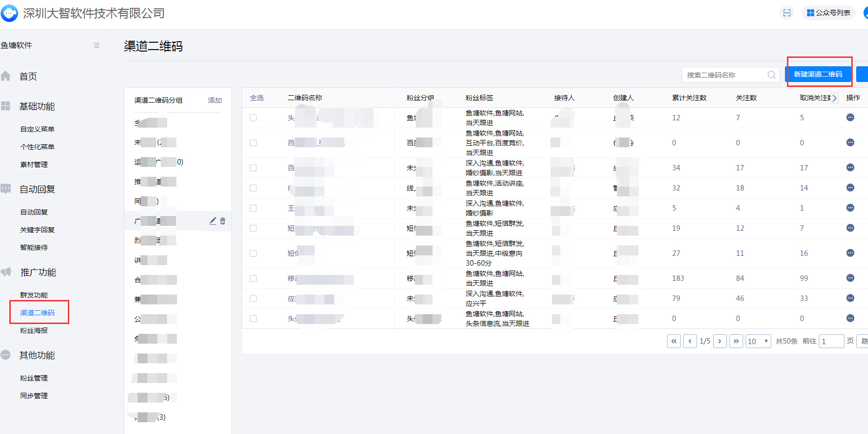Open 智能接待 menu item

click(x=34, y=247)
